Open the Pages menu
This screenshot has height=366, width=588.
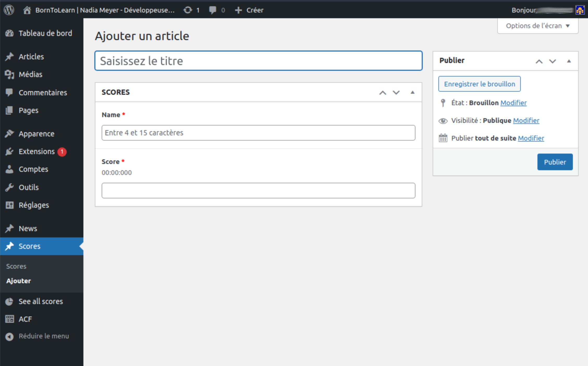(42, 110)
